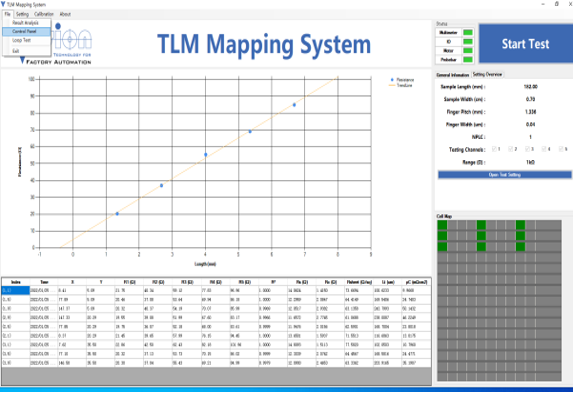Click the Trendline legend entry

click(401, 85)
